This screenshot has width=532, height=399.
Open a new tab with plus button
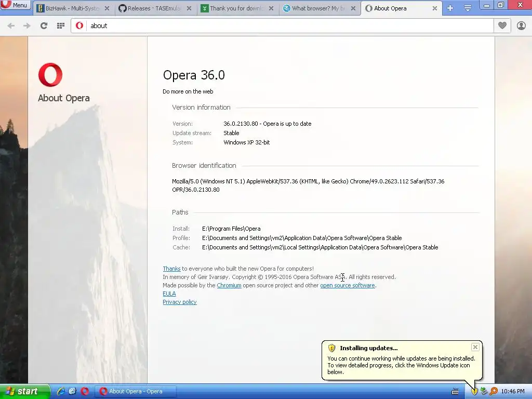point(450,8)
